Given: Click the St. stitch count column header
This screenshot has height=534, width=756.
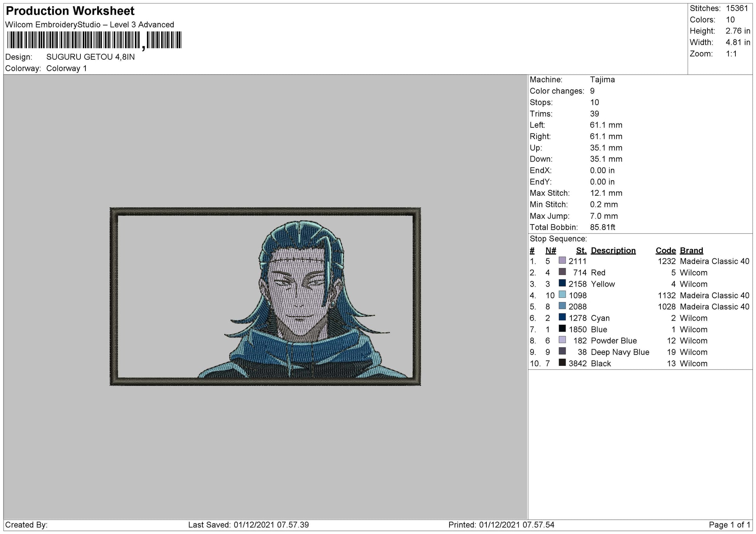Looking at the screenshot, I should tap(581, 250).
